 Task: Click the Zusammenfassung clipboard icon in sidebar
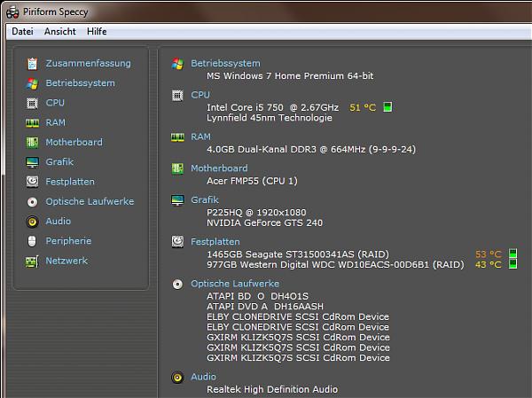tap(32, 64)
